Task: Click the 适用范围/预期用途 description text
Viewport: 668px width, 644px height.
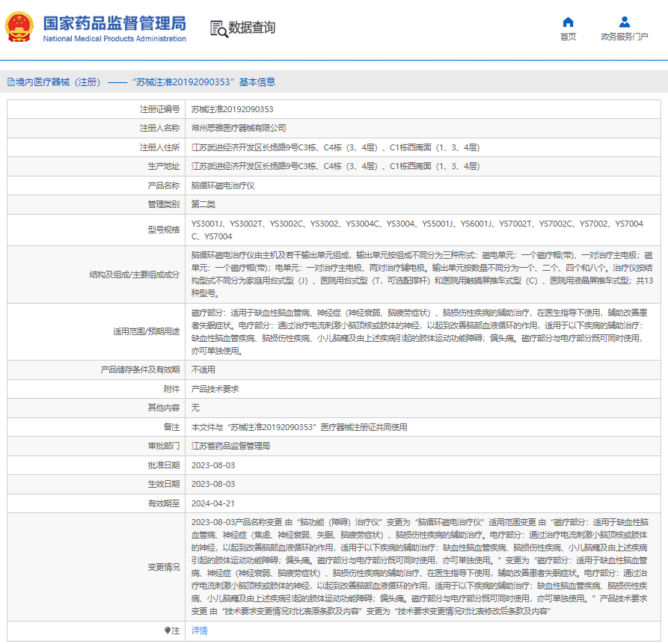Action: click(419, 332)
